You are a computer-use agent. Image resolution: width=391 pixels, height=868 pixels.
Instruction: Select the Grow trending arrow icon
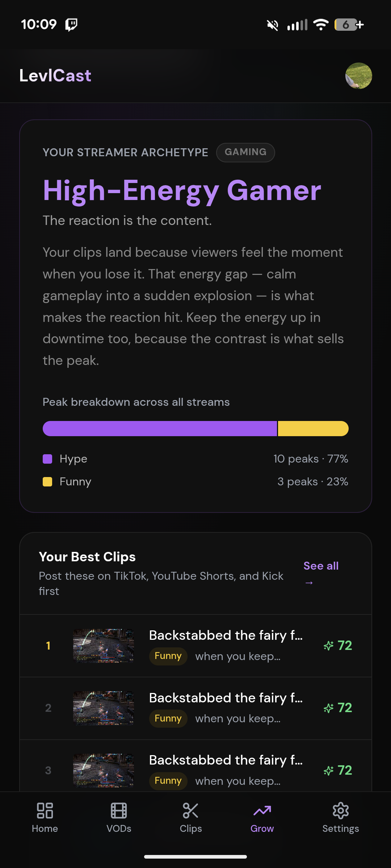(x=262, y=810)
